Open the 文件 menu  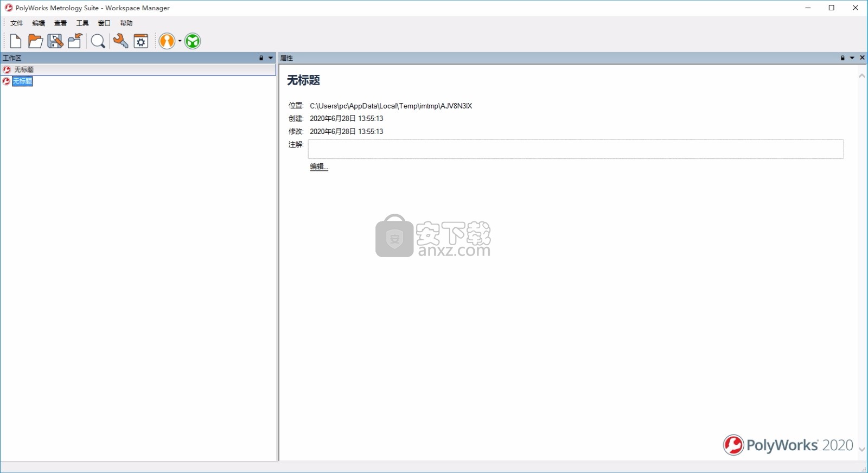pyautogui.click(x=16, y=23)
